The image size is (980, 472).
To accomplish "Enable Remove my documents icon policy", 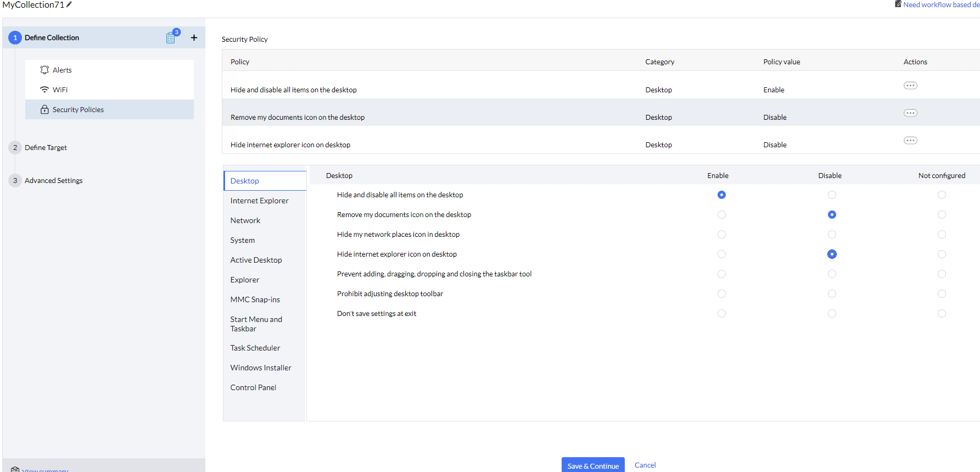I will [x=721, y=215].
